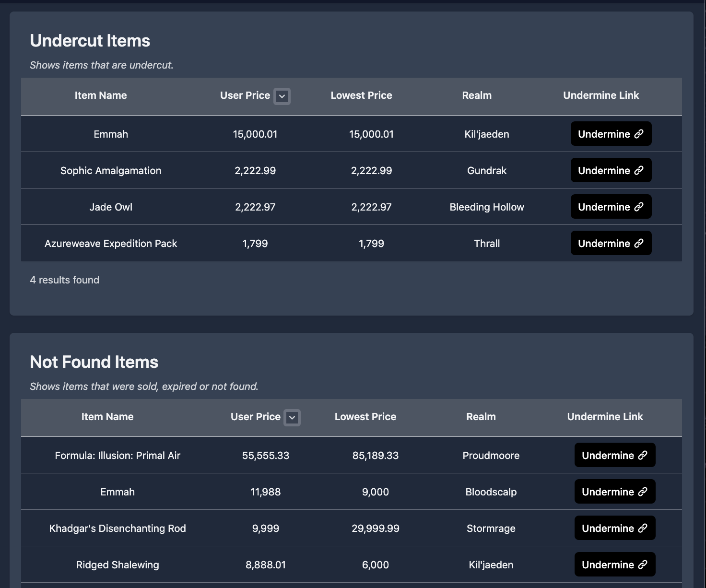The image size is (706, 588).
Task: Click 'Shows items that are undercut.' description
Action: point(102,65)
